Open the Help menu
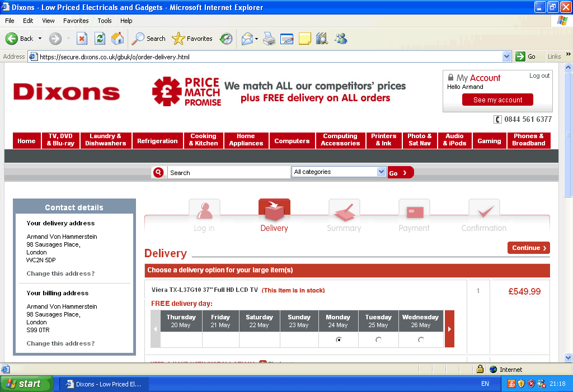Viewport: 573px width, 392px height. [126, 21]
